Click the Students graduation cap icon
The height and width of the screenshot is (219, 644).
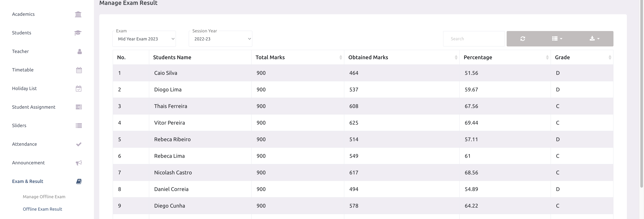[78, 33]
